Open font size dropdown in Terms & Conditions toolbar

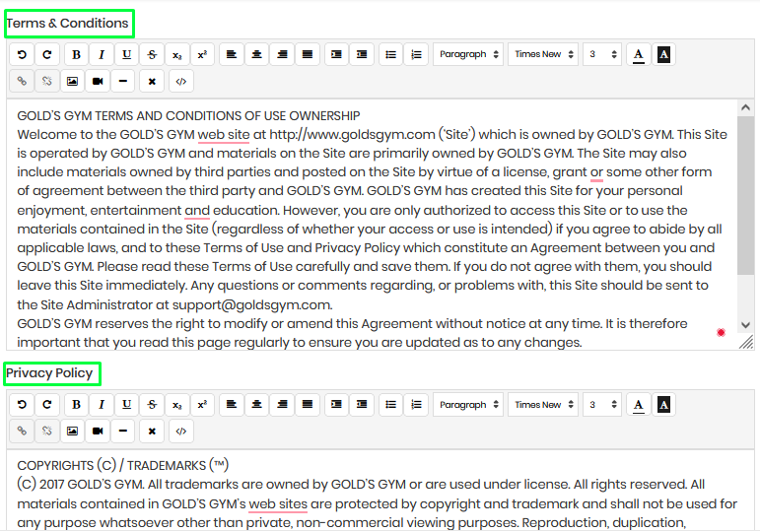(x=602, y=54)
